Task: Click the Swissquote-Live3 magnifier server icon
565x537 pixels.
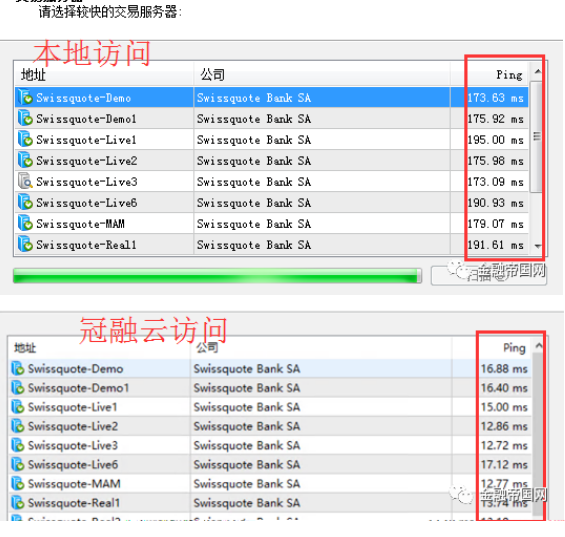Action: coord(25,181)
